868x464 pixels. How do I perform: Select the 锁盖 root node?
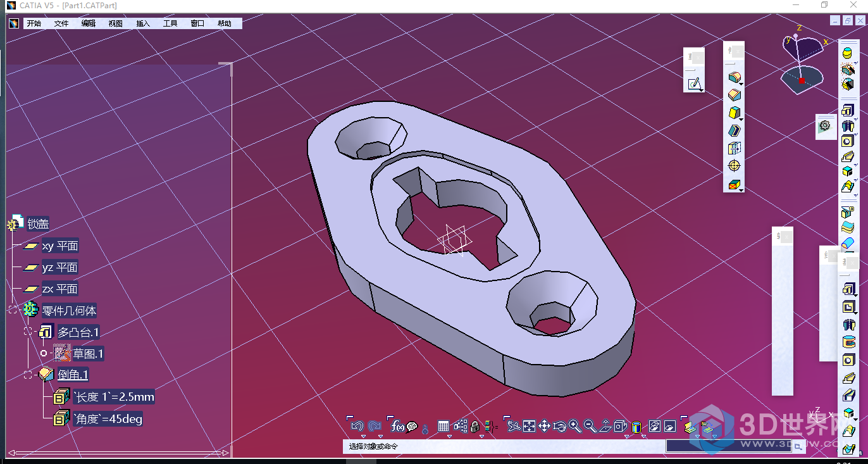click(37, 223)
